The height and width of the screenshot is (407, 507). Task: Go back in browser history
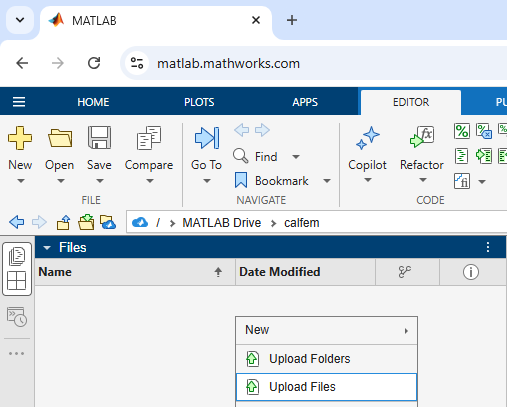[22, 63]
